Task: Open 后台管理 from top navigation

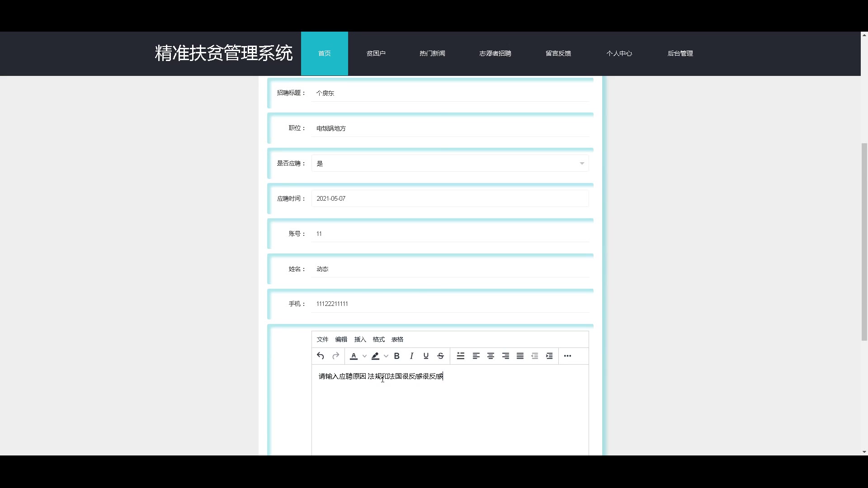Action: (680, 53)
